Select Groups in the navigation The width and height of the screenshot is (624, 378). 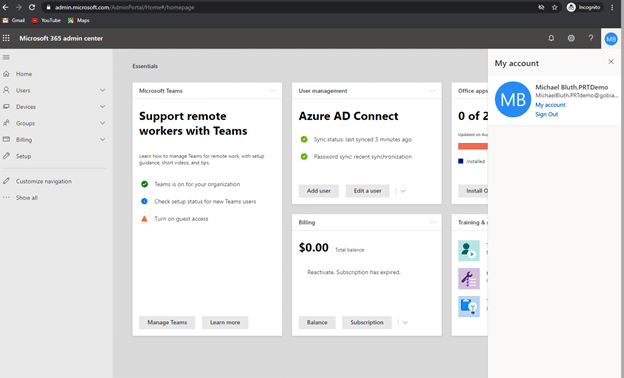[x=25, y=123]
